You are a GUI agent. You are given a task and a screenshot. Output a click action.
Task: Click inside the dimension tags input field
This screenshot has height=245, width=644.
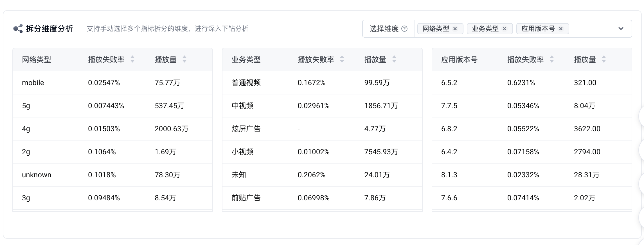coord(591,29)
